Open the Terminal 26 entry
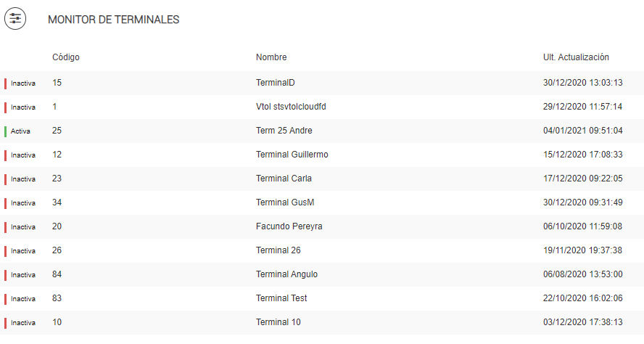 click(278, 251)
